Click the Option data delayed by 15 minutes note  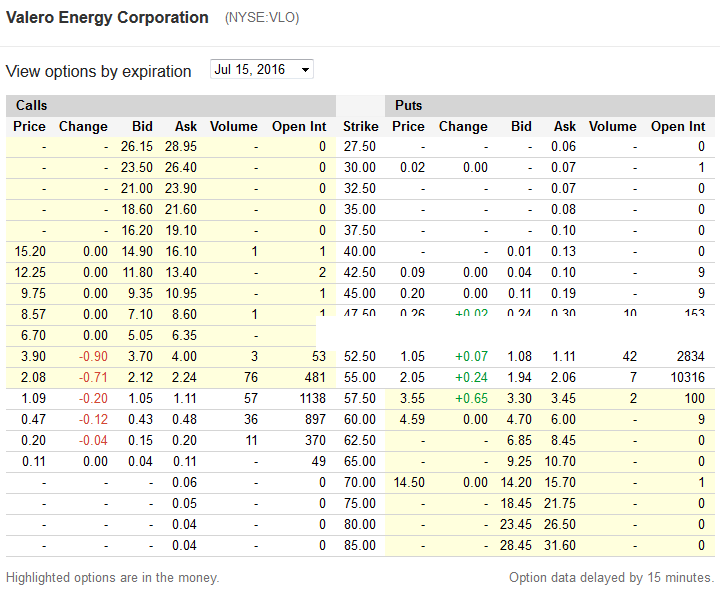[612, 578]
